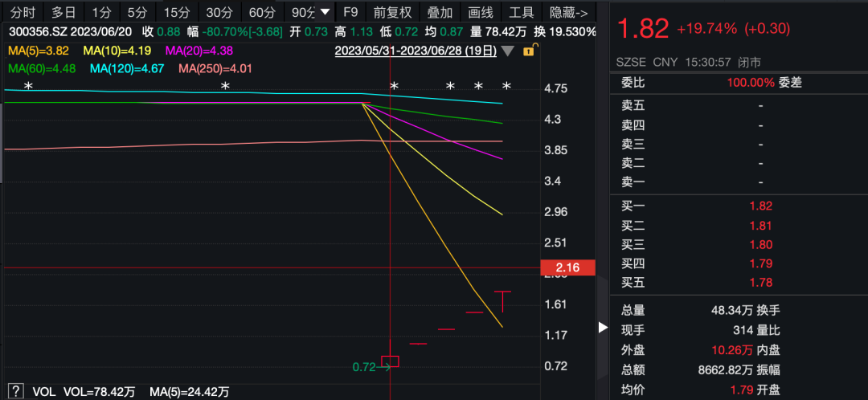The width and height of the screenshot is (868, 400).
Task: Open the VOL indicator help question mark
Action: [x=15, y=391]
